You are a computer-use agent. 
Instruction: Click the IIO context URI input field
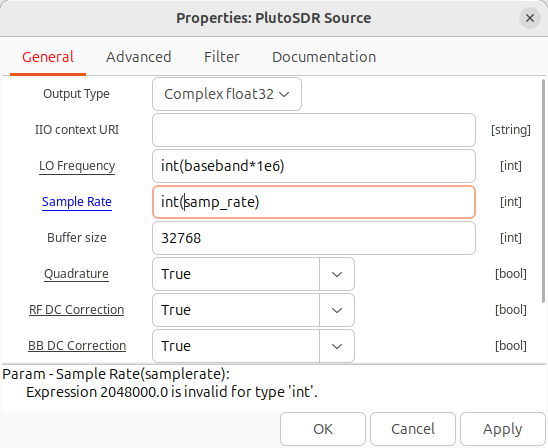pos(314,130)
